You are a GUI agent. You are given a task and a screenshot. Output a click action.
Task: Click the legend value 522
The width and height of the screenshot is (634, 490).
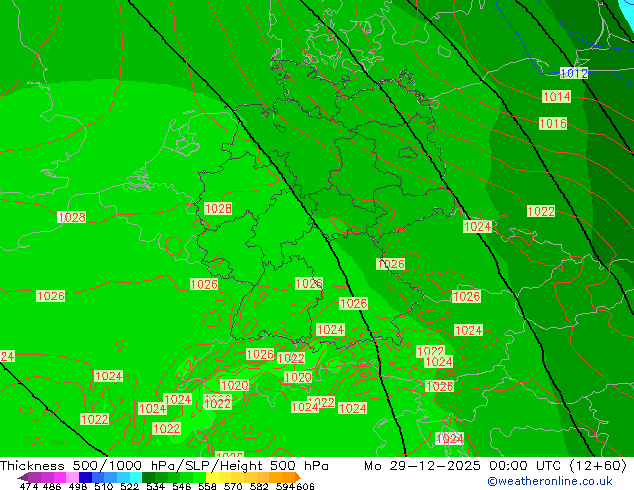(129, 486)
